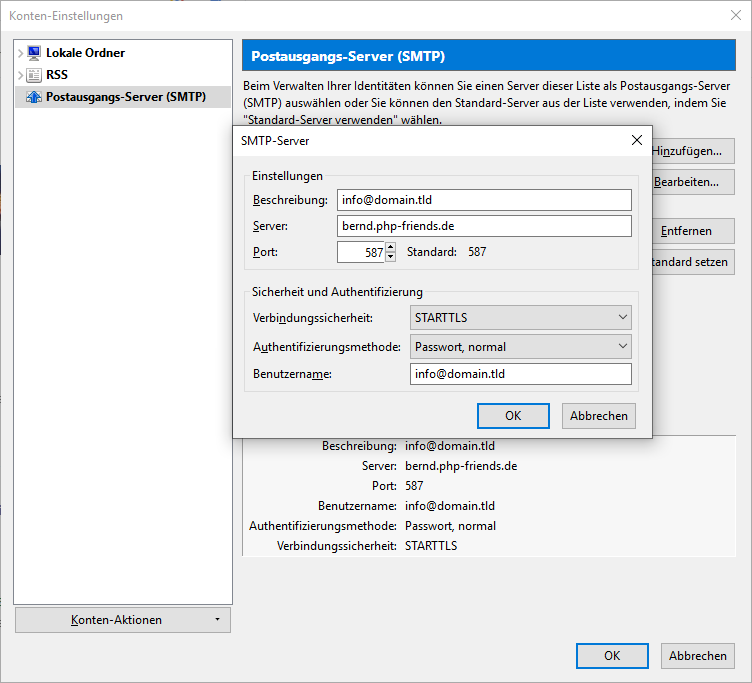Expand the RSS account tree node

pyautogui.click(x=20, y=75)
